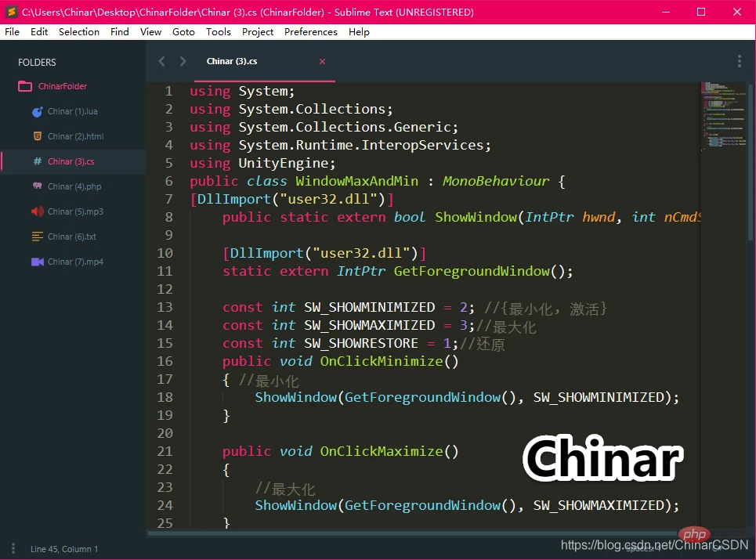
Task: Open Chinar (2).html file
Action: pyautogui.click(x=76, y=136)
